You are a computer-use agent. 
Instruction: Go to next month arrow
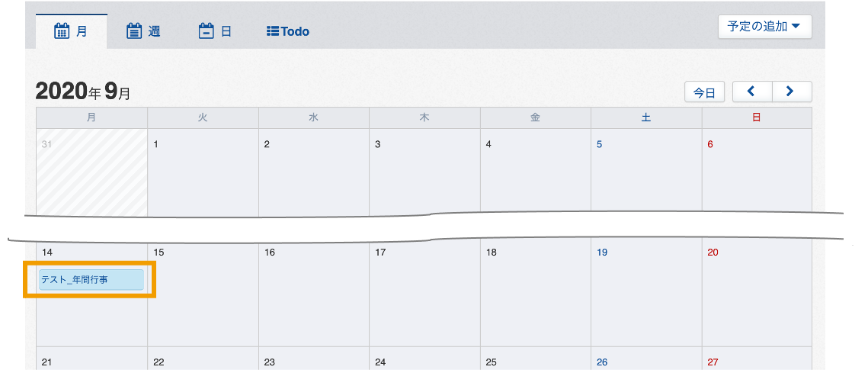[x=792, y=92]
